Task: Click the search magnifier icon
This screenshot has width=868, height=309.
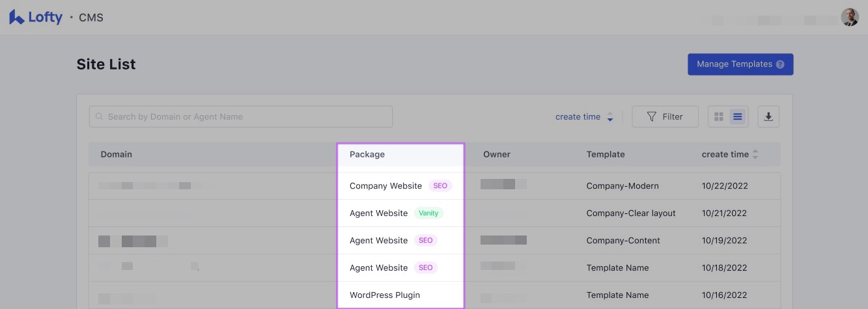Action: [x=100, y=117]
